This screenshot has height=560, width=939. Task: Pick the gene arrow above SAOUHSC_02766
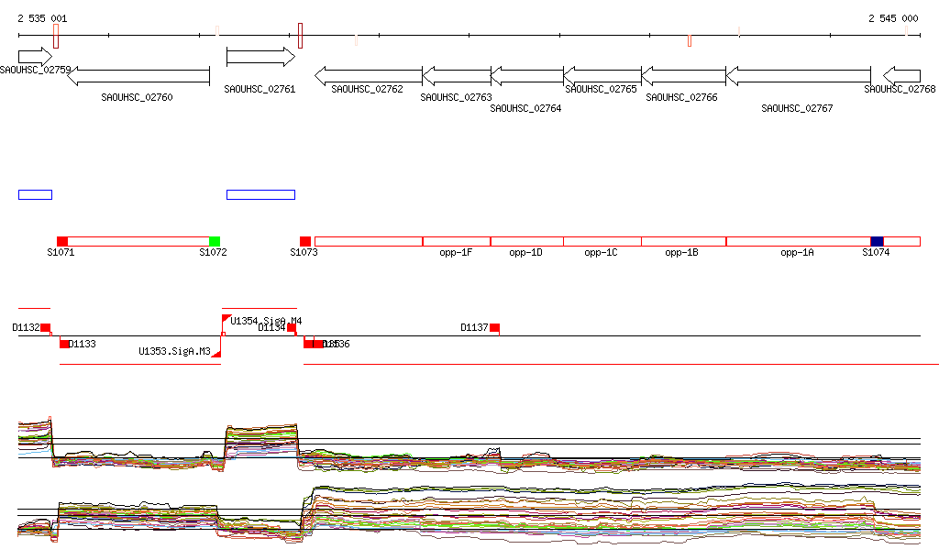pos(683,76)
